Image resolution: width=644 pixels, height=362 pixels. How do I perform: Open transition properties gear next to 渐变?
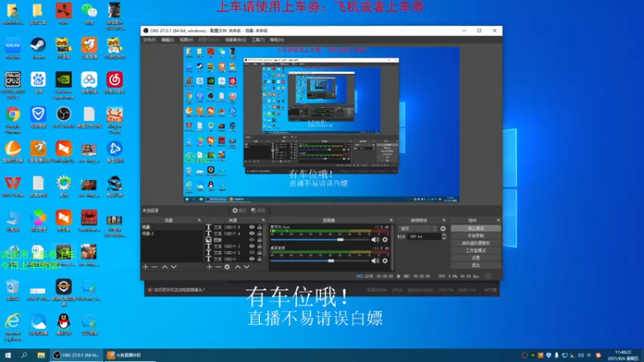tap(443, 228)
